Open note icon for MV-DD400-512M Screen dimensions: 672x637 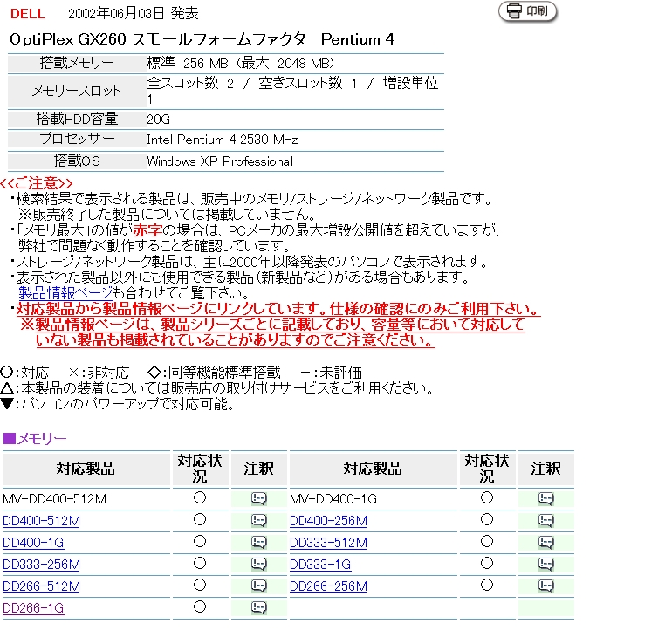coord(259,498)
